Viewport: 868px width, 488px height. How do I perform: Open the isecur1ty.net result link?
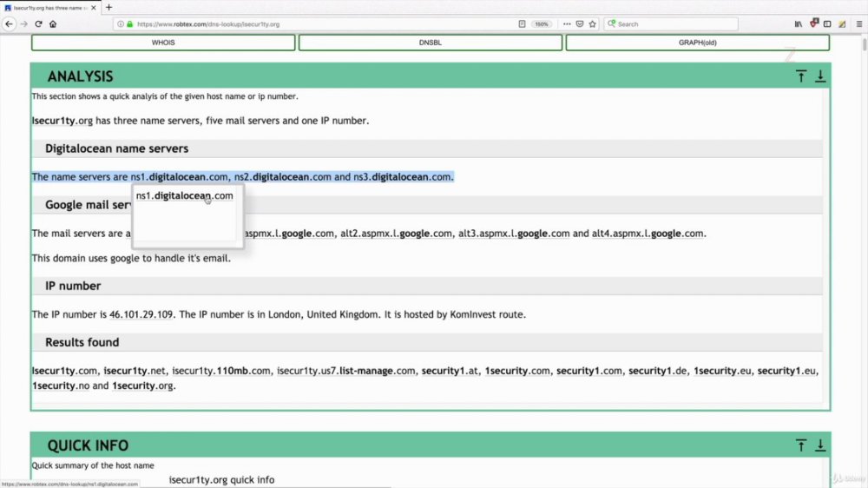click(135, 371)
